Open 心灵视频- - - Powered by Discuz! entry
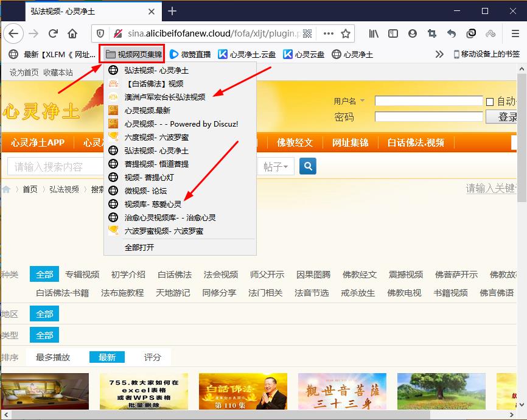This screenshot has height=420, width=527. tap(180, 124)
